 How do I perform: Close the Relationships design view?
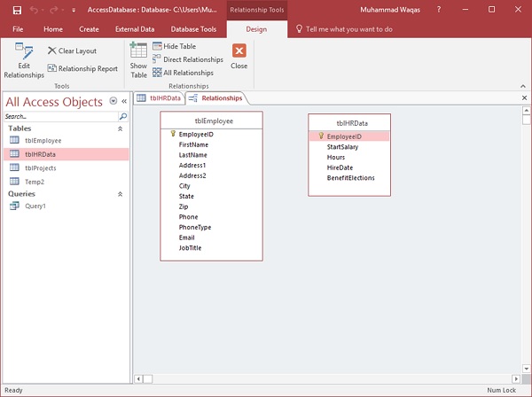coord(239,57)
